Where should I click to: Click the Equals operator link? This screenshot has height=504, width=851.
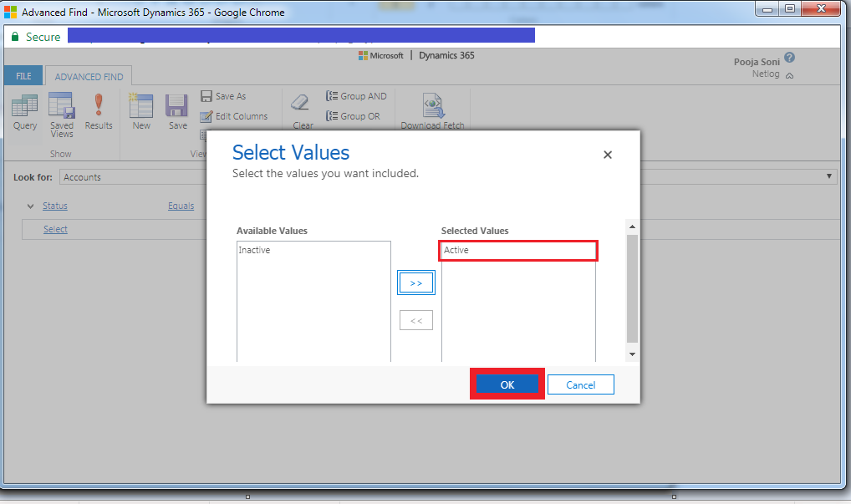[181, 206]
